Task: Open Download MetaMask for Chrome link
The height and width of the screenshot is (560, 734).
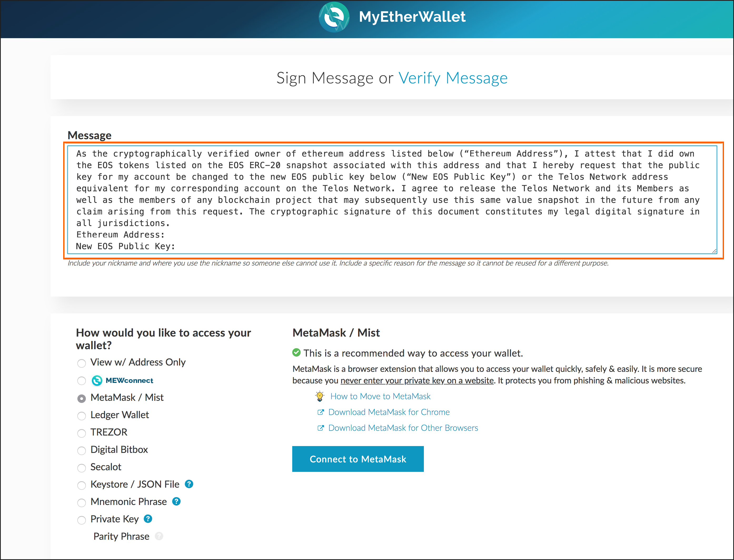Action: pos(389,412)
